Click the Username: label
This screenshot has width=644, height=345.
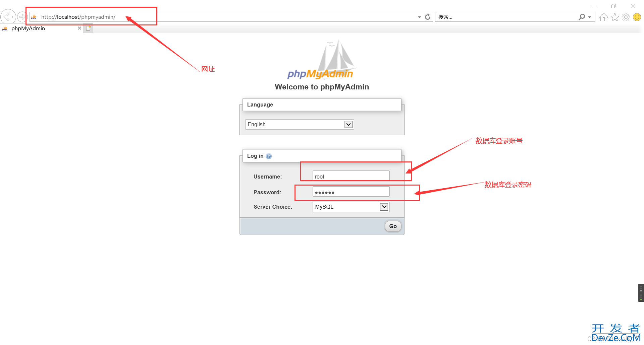(x=268, y=177)
